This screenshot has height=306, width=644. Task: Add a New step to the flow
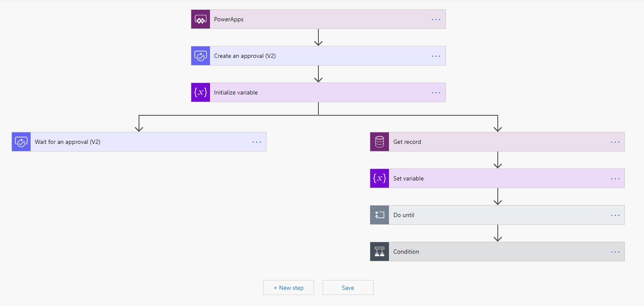tap(289, 288)
